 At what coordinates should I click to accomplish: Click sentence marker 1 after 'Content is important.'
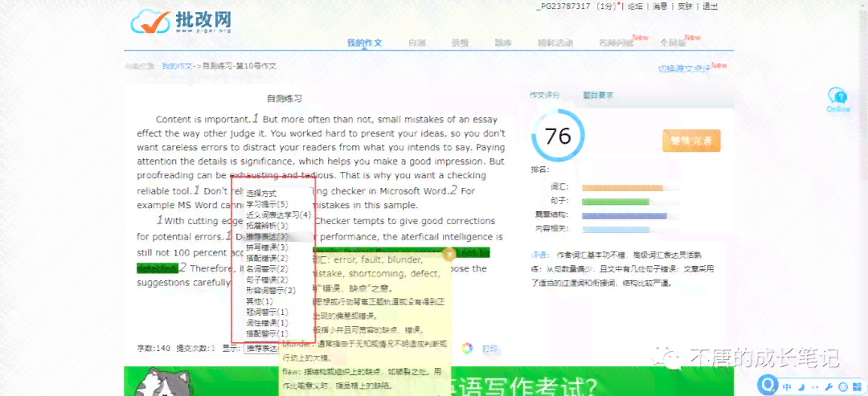click(x=256, y=118)
